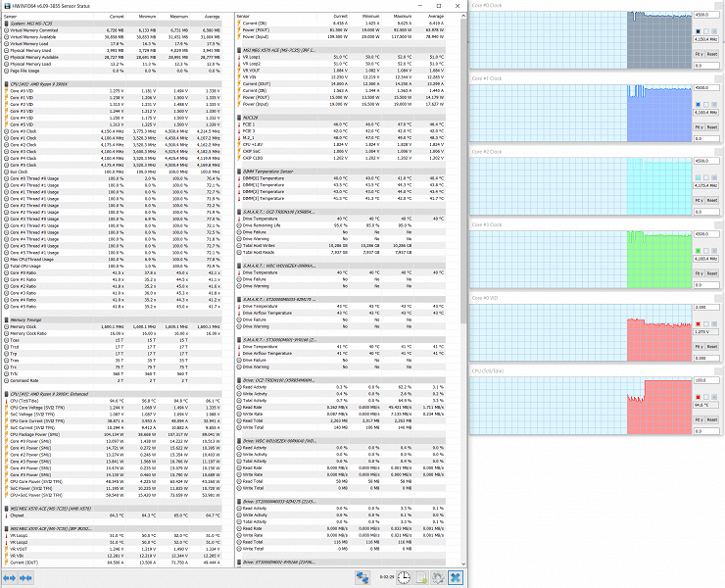Select the CPU Package Power (SMU) row
The height and width of the screenshot is (588, 725).
[x=113, y=434]
